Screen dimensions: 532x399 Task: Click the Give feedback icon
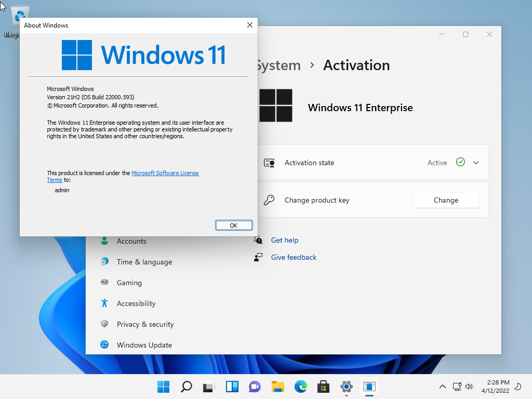pos(258,257)
